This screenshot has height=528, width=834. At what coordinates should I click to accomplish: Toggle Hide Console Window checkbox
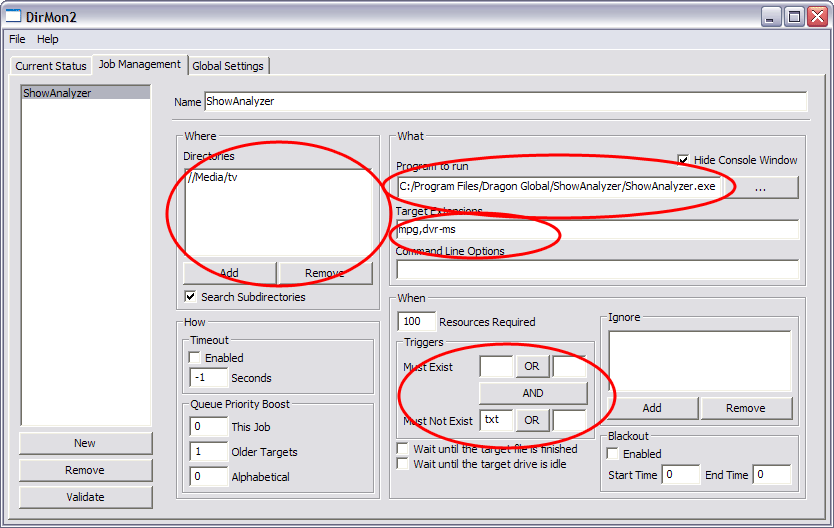[x=683, y=160]
